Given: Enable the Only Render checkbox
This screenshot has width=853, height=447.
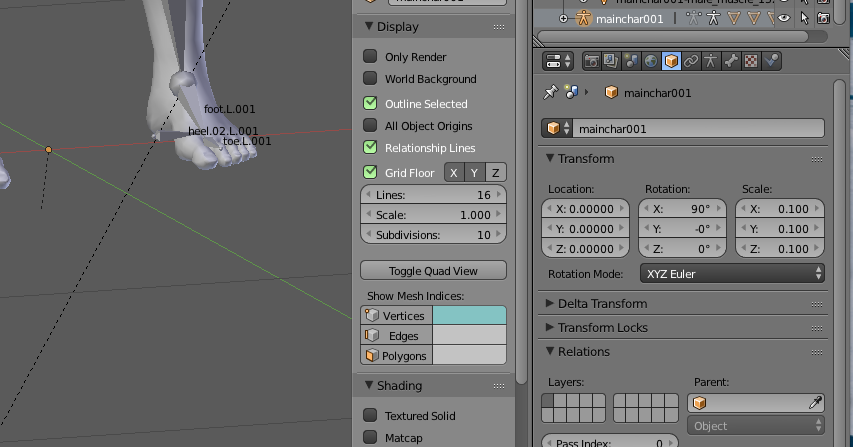Looking at the screenshot, I should [370, 56].
